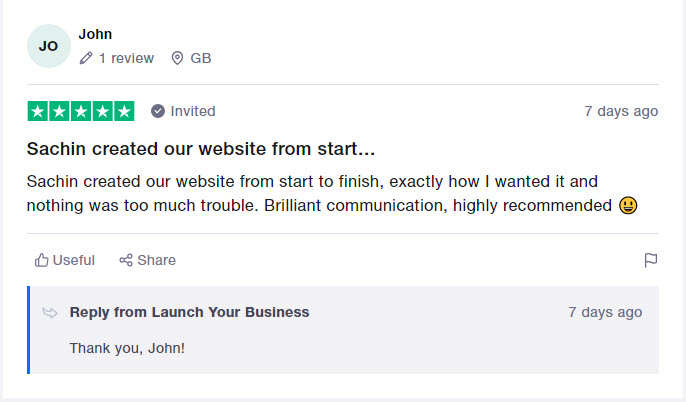686x402 pixels.
Task: Open review title 'Sachin created our website'
Action: [x=201, y=149]
